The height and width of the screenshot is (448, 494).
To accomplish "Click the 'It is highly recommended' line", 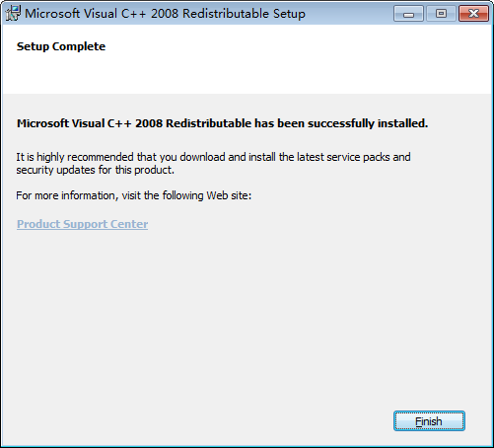I will tap(213, 157).
